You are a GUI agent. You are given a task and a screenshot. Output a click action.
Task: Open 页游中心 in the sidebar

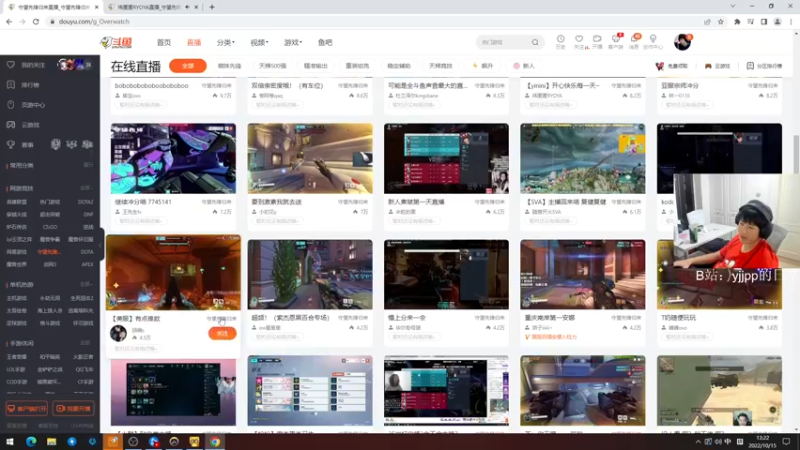(x=27, y=105)
